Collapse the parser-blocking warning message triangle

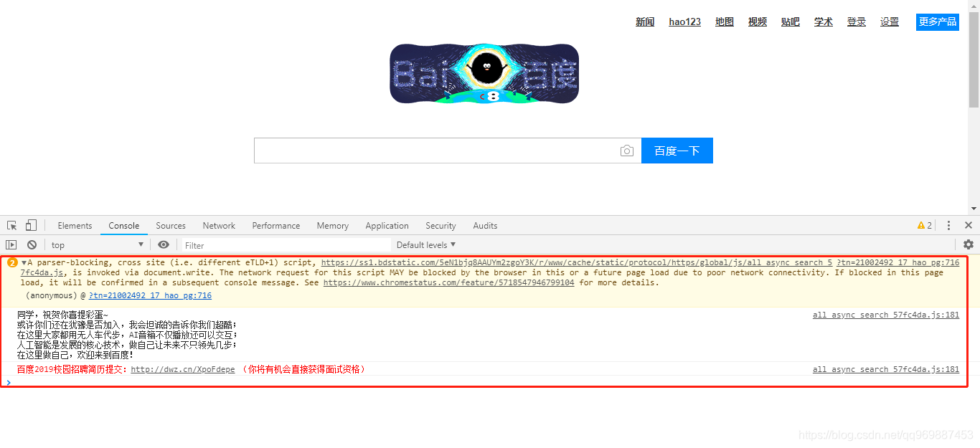tap(24, 262)
